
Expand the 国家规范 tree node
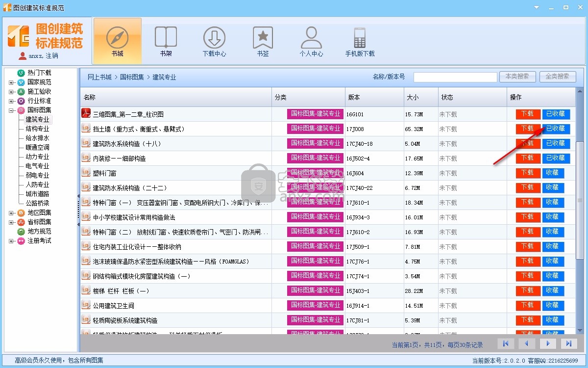click(11, 82)
